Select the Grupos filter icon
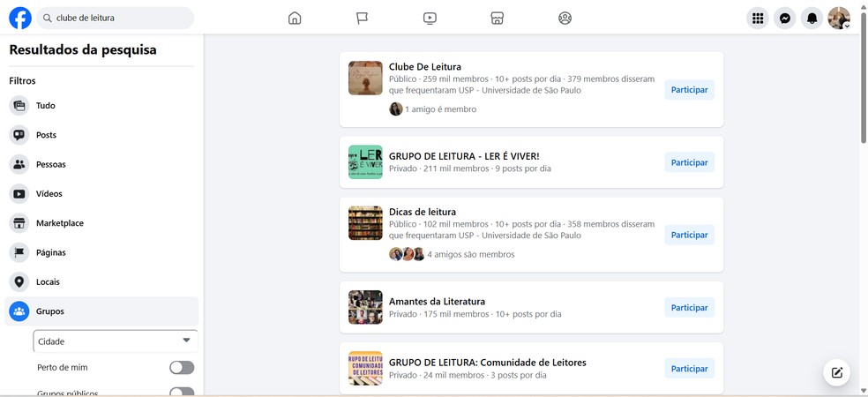Screen dimensions: 868x397 (x=19, y=311)
